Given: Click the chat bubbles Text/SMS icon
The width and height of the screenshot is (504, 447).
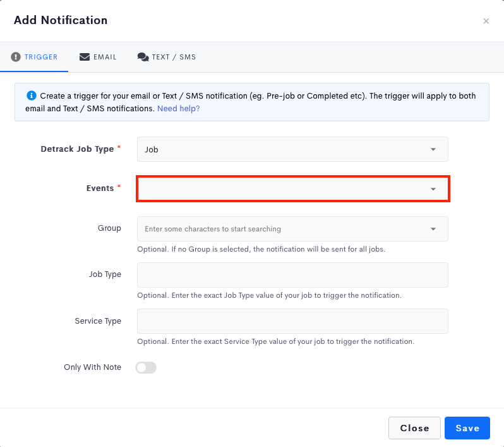Looking at the screenshot, I should point(143,57).
